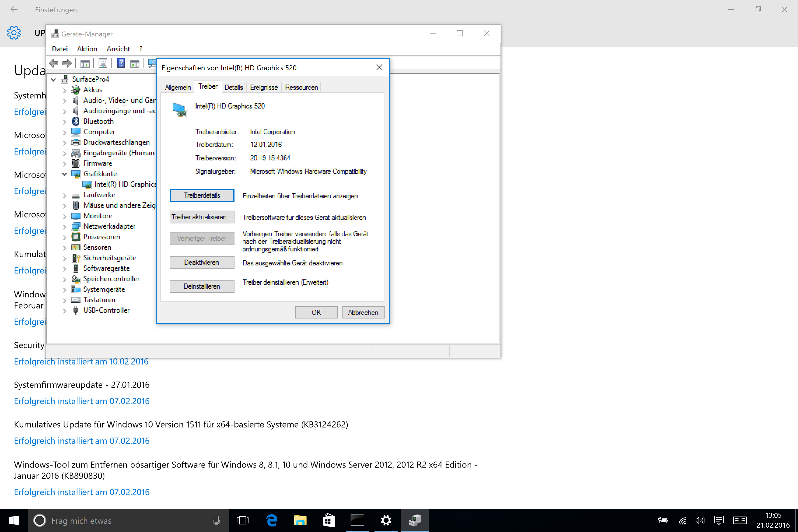Viewport: 798px width, 532px height.
Task: Expand the Speichercontroller tree node
Action: [x=64, y=279]
